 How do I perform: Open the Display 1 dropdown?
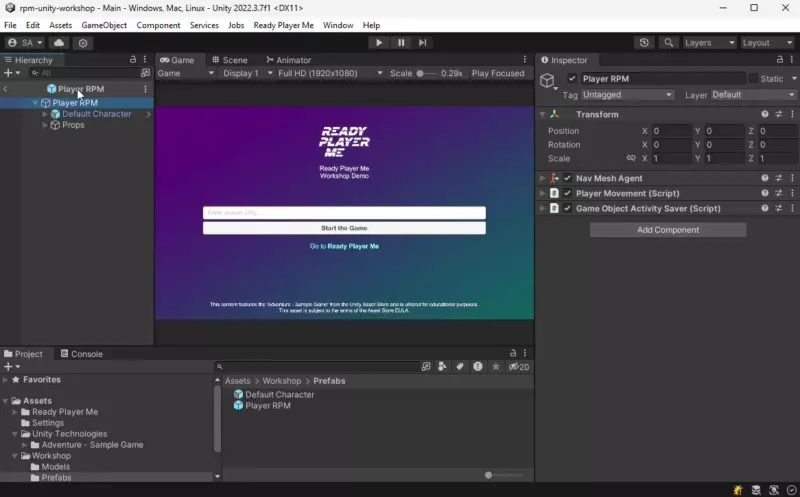(x=247, y=73)
